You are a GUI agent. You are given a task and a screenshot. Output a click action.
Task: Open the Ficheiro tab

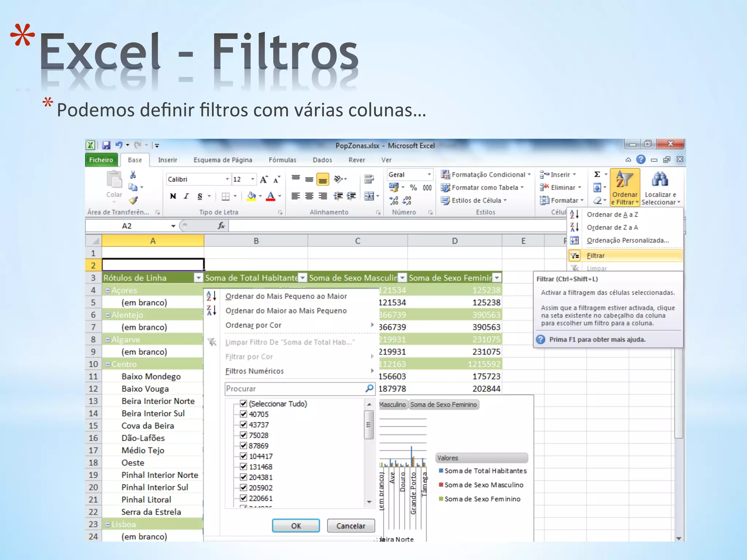101,160
